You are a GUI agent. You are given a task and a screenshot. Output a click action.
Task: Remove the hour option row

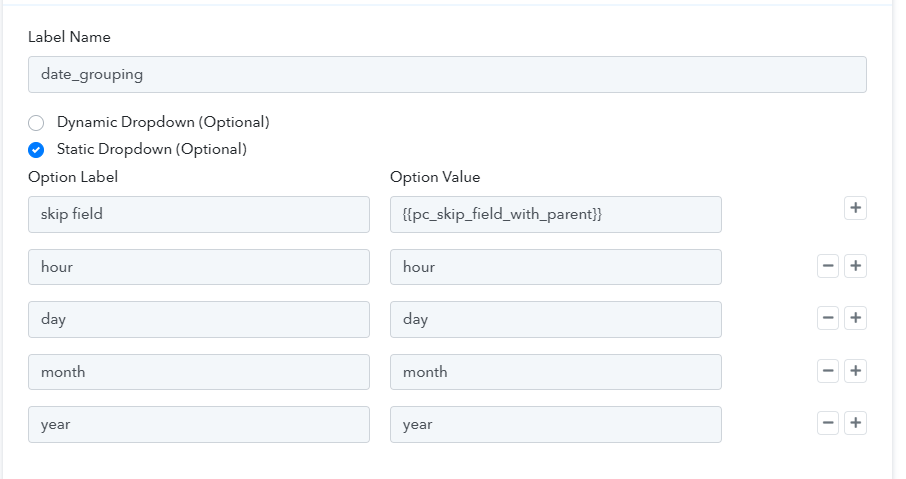(x=828, y=266)
